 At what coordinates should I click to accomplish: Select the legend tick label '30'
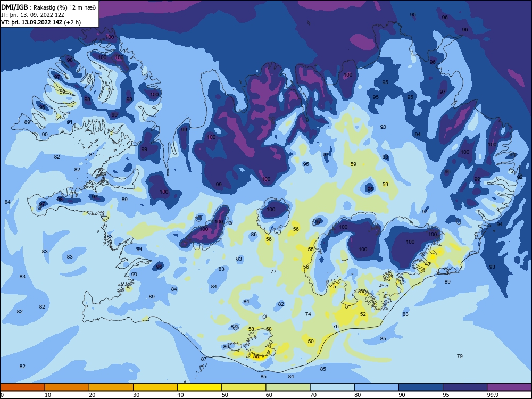(136, 395)
